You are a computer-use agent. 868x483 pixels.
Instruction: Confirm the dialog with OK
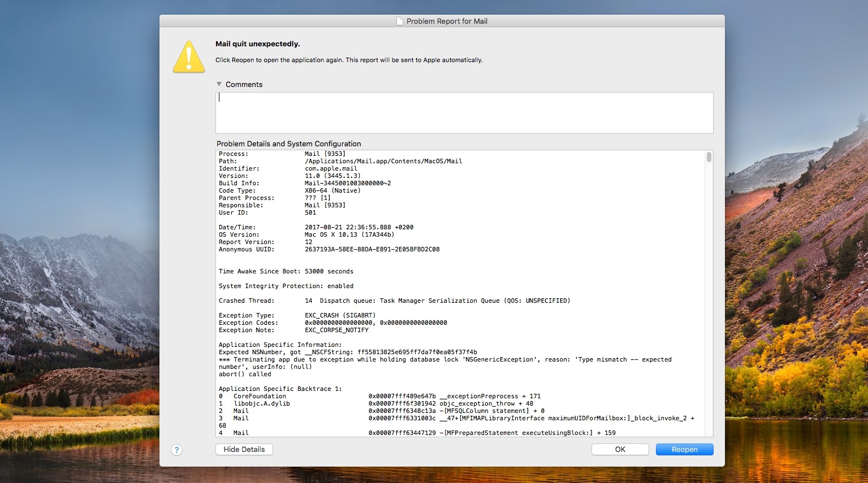[x=620, y=449]
